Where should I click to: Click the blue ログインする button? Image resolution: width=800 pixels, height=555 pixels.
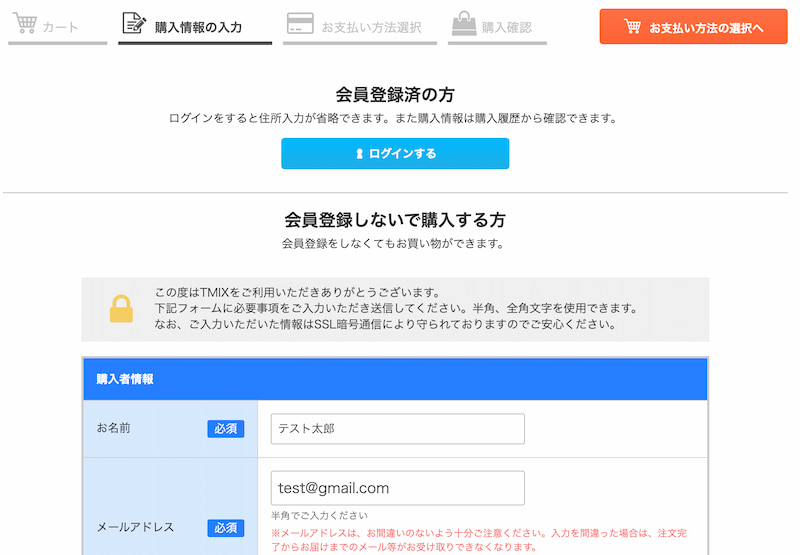(395, 154)
